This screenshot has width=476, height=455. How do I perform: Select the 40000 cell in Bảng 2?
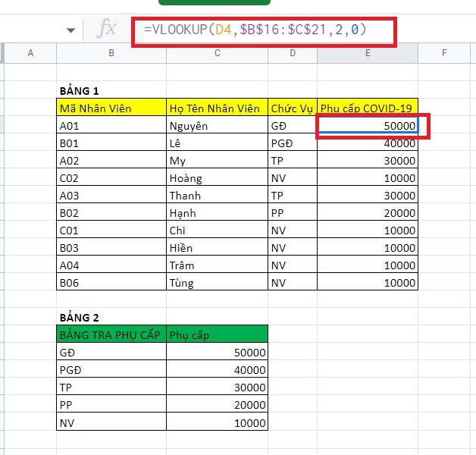(x=217, y=369)
